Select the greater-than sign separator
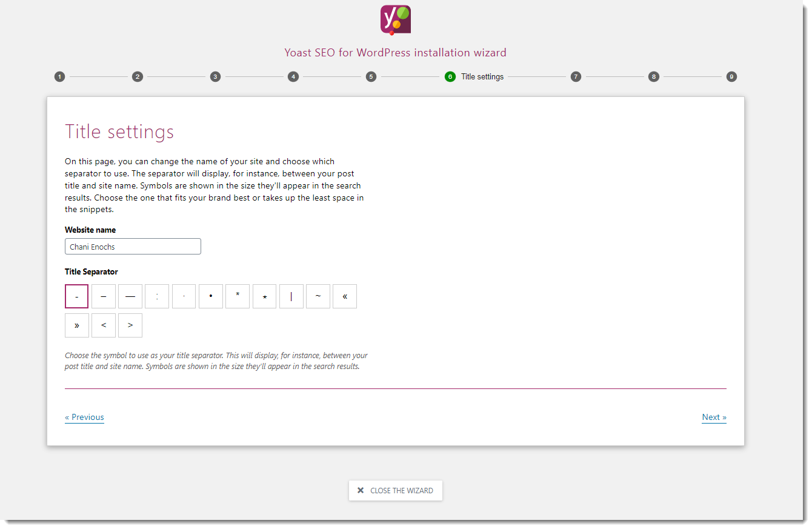The image size is (812, 529). pyautogui.click(x=130, y=325)
